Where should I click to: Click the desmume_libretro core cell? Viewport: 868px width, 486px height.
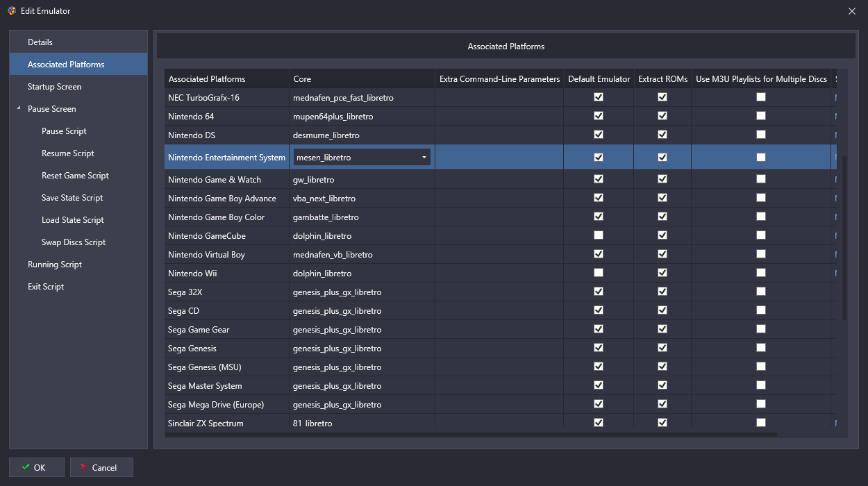pos(362,135)
